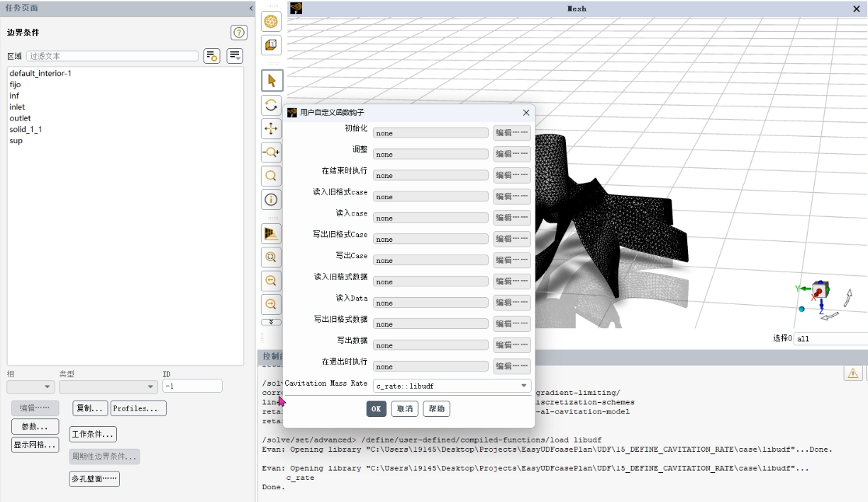Click the console warning triangle icon
Screen dimensions: 868x502
coord(852,373)
